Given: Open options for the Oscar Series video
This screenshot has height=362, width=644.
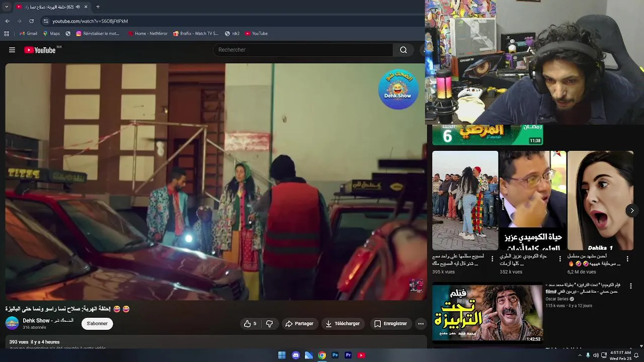Looking at the screenshot, I should click(x=630, y=286).
